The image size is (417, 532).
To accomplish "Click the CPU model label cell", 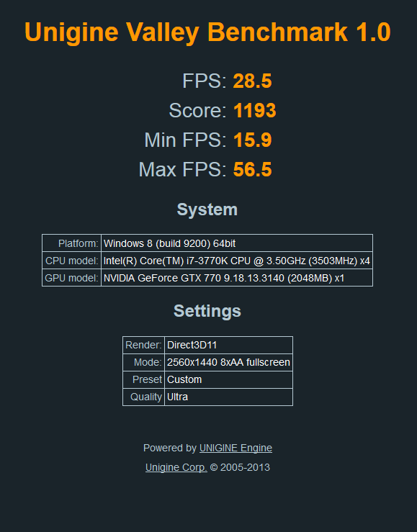I will (71, 261).
